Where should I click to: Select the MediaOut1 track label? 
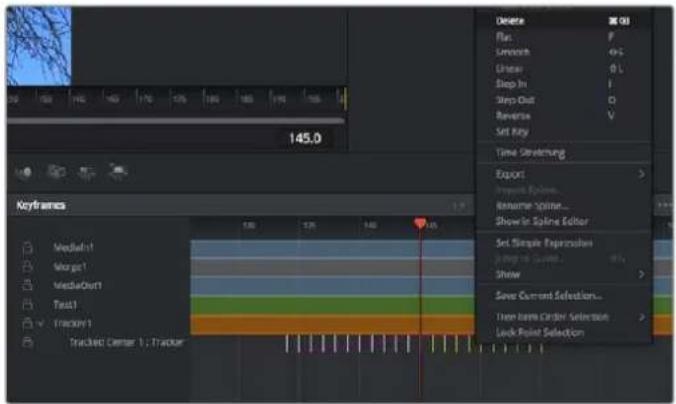point(78,285)
